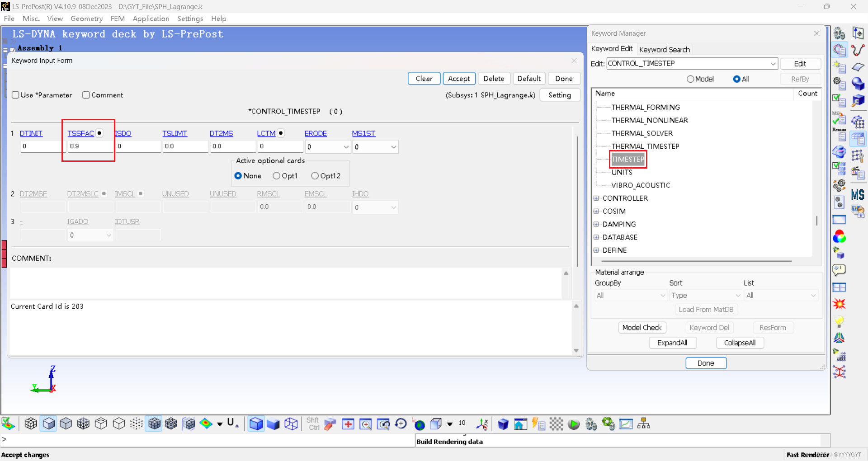Select the wireframe cube view icon
The height and width of the screenshot is (461, 868).
tap(291, 424)
